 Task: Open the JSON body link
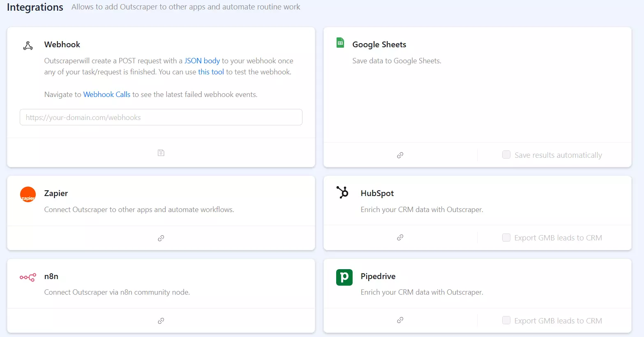point(202,61)
